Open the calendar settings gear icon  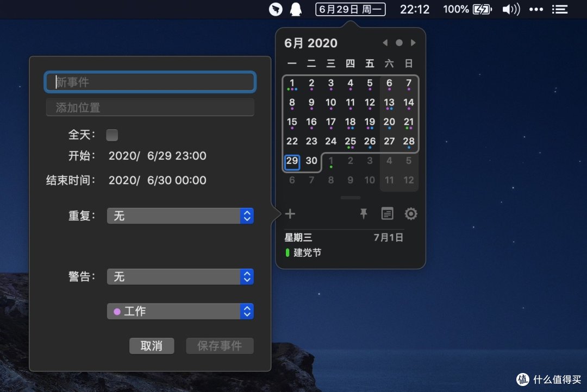pyautogui.click(x=411, y=213)
